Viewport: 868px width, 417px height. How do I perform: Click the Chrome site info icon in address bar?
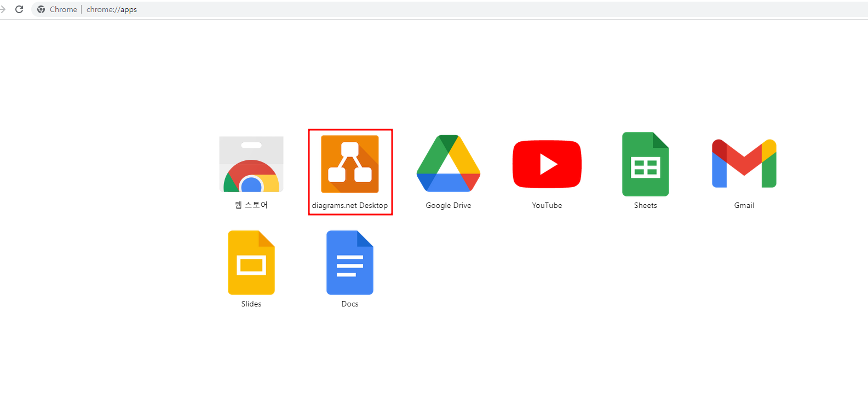(41, 9)
